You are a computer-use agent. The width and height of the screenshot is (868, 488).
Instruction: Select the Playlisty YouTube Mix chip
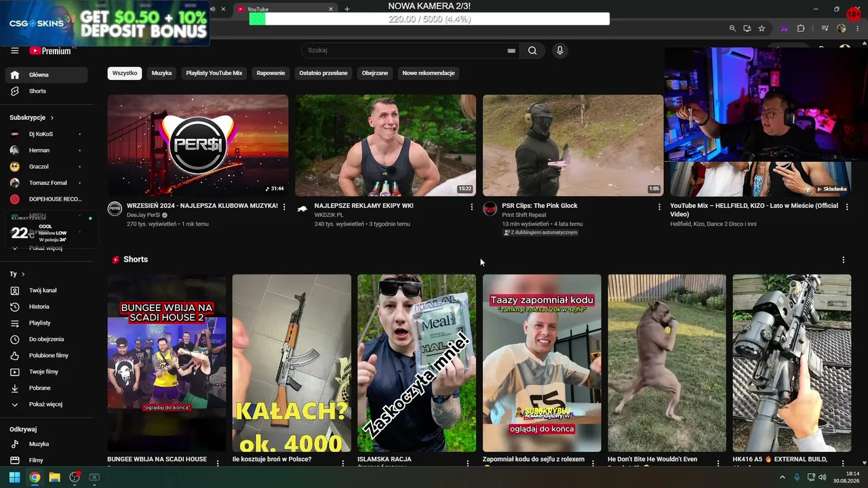(214, 73)
